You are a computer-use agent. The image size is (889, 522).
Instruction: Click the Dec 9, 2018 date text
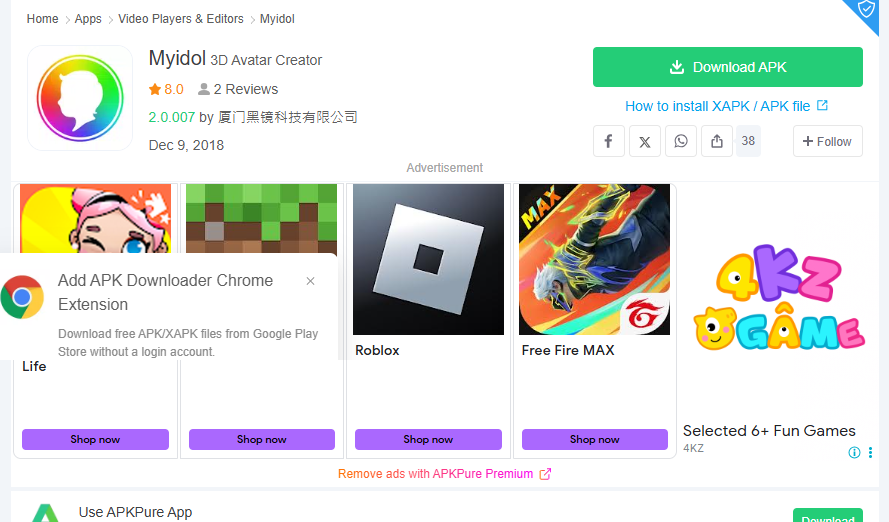(186, 145)
